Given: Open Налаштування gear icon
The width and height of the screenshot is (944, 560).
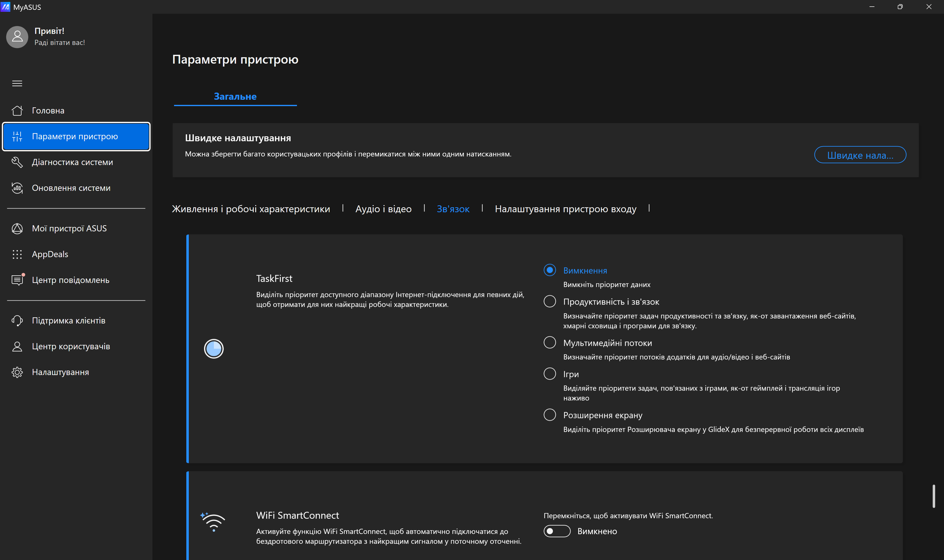Looking at the screenshot, I should point(17,372).
